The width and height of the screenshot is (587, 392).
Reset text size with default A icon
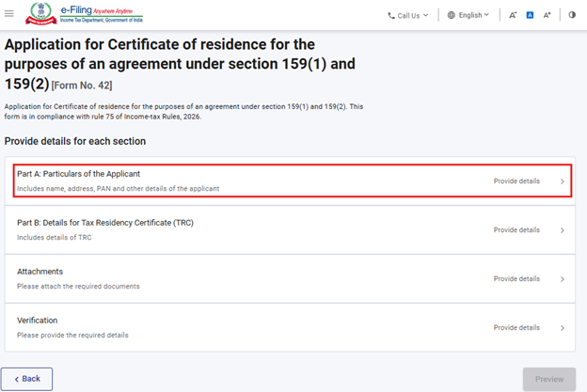click(530, 15)
